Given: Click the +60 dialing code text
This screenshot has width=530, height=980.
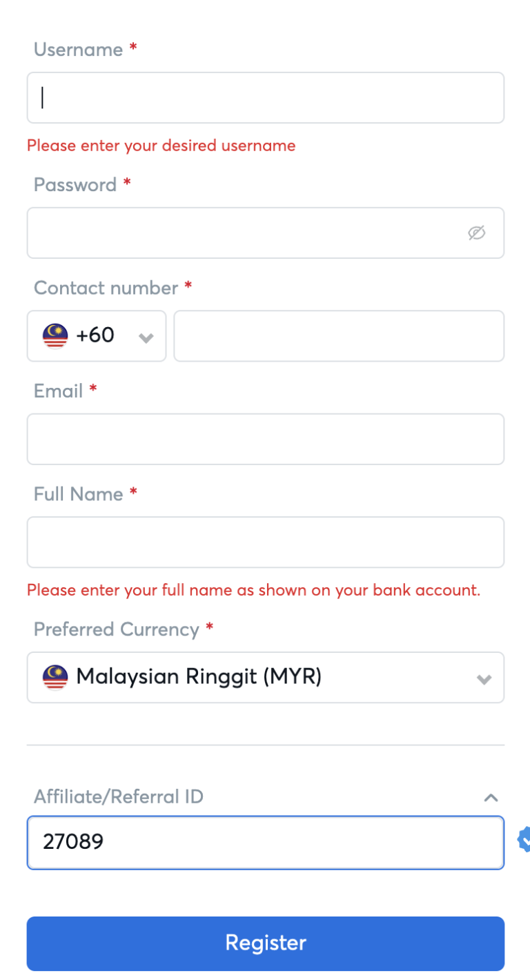Looking at the screenshot, I should click(95, 335).
